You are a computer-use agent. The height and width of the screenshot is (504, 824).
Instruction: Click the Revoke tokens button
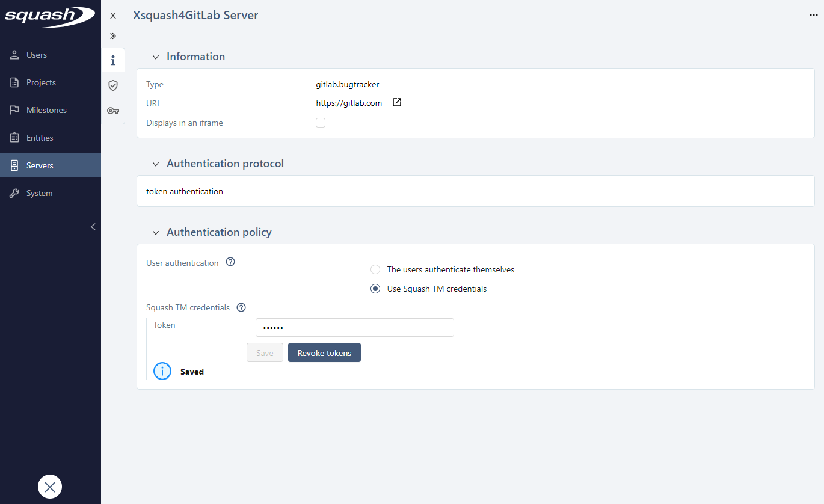click(x=324, y=352)
